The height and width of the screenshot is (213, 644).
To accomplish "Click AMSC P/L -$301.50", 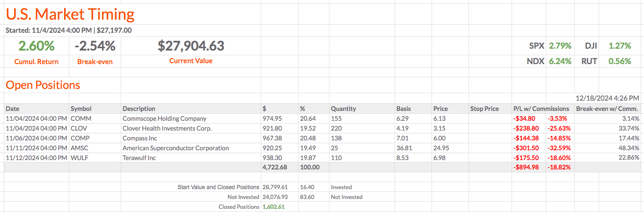I will pyautogui.click(x=526, y=148).
